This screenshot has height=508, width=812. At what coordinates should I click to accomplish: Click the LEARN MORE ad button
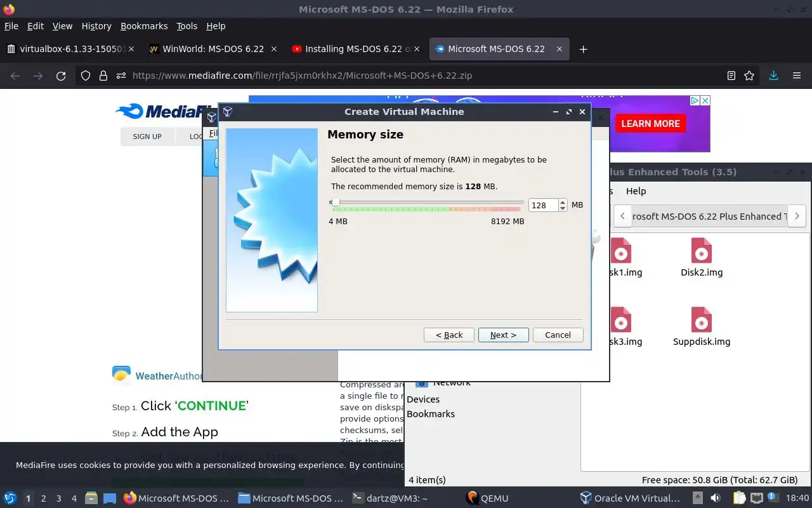[650, 124]
